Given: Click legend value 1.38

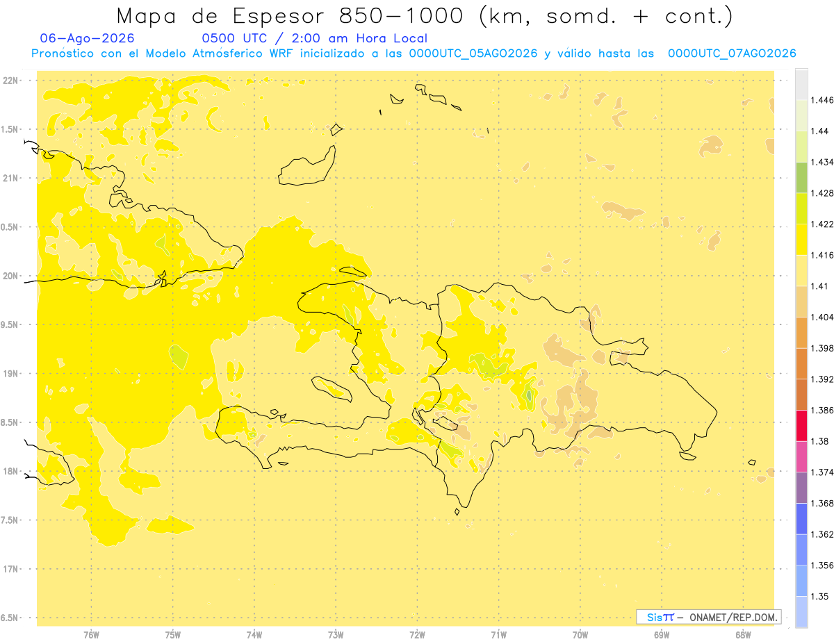Looking at the screenshot, I should pos(819,441).
